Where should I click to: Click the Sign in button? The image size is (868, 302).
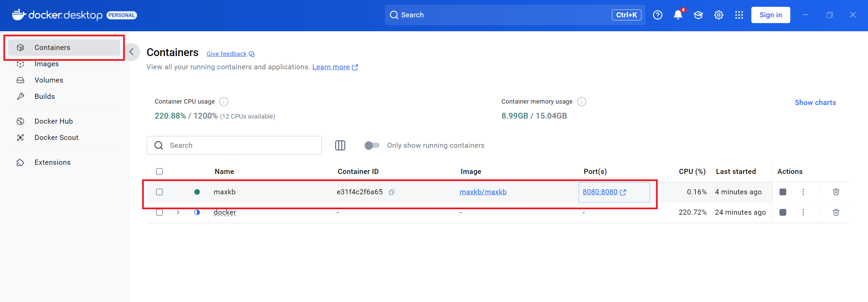[770, 15]
